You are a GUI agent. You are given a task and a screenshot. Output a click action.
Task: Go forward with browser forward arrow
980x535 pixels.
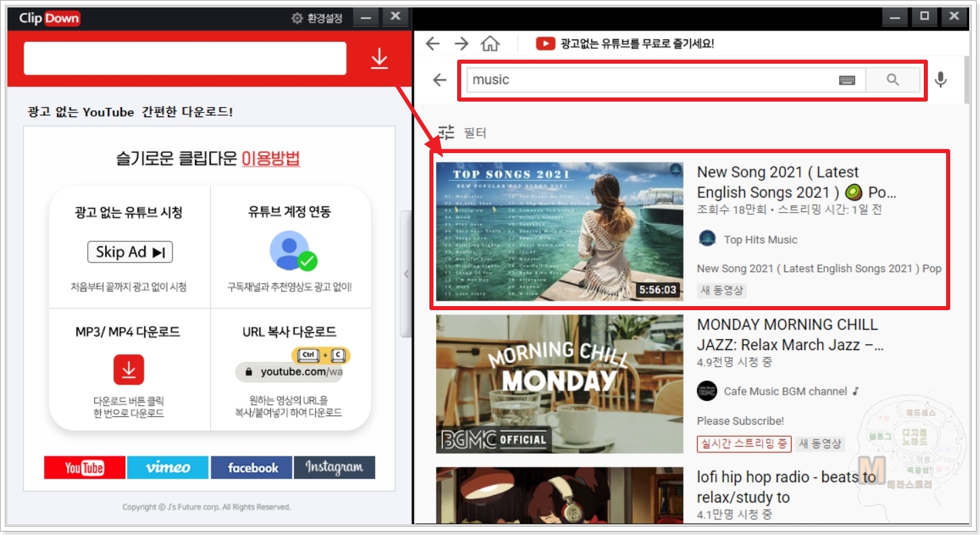click(x=461, y=44)
